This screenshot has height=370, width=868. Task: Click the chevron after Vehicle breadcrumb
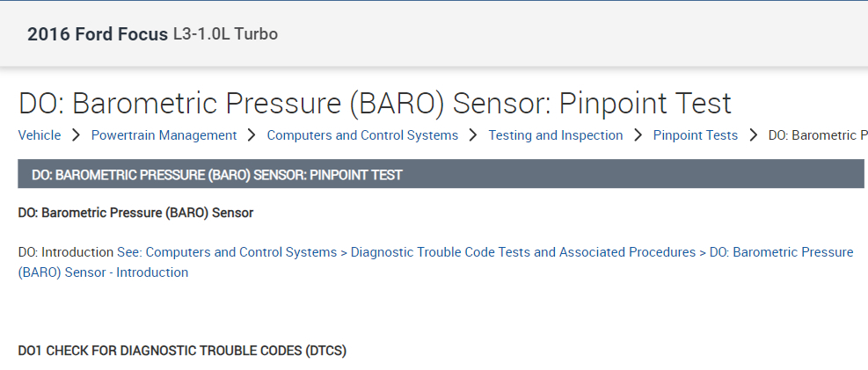(x=77, y=135)
